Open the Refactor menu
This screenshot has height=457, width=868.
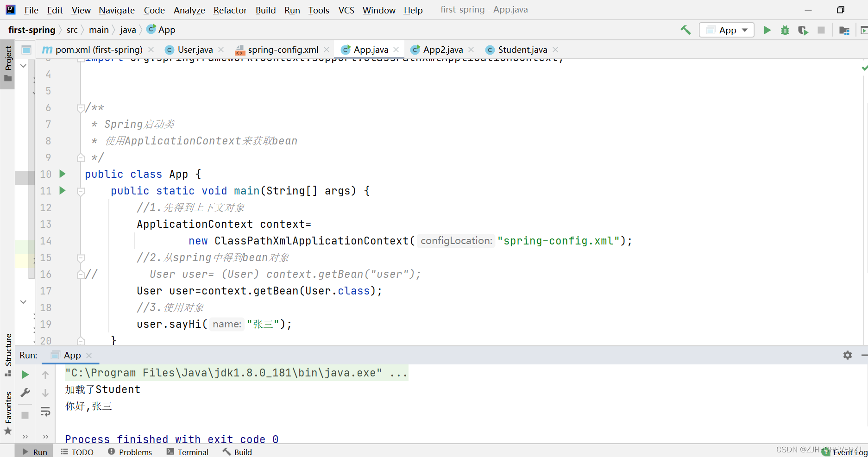click(230, 10)
